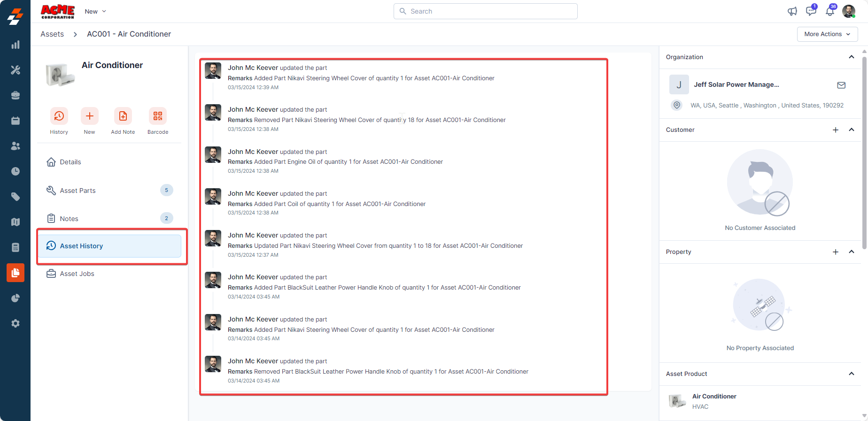Click the notifications bell icon

point(830,11)
